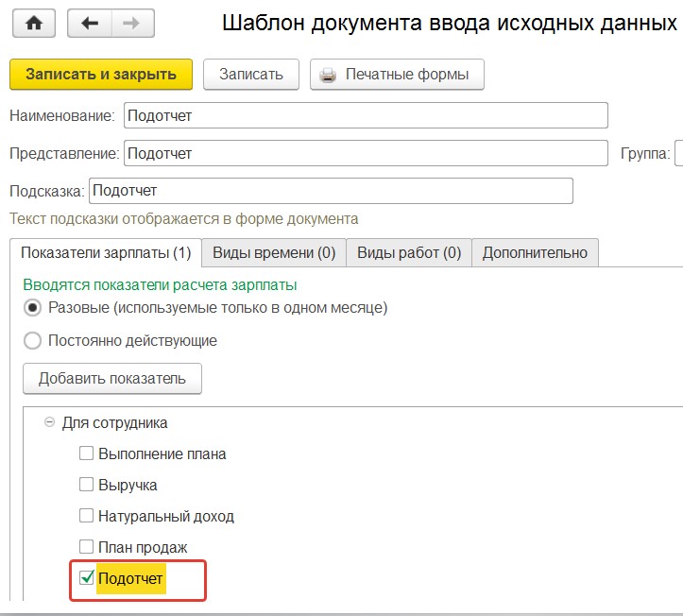Click the Группа field
683x616 pixels.
(678, 153)
